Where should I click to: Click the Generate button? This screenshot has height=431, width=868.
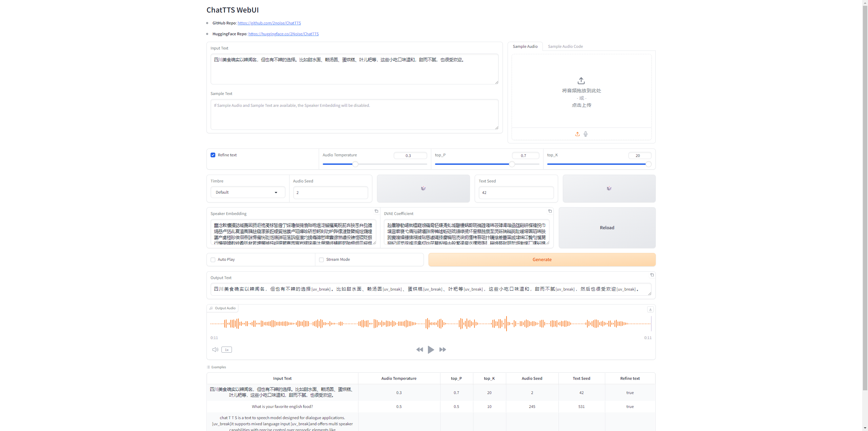tap(542, 259)
